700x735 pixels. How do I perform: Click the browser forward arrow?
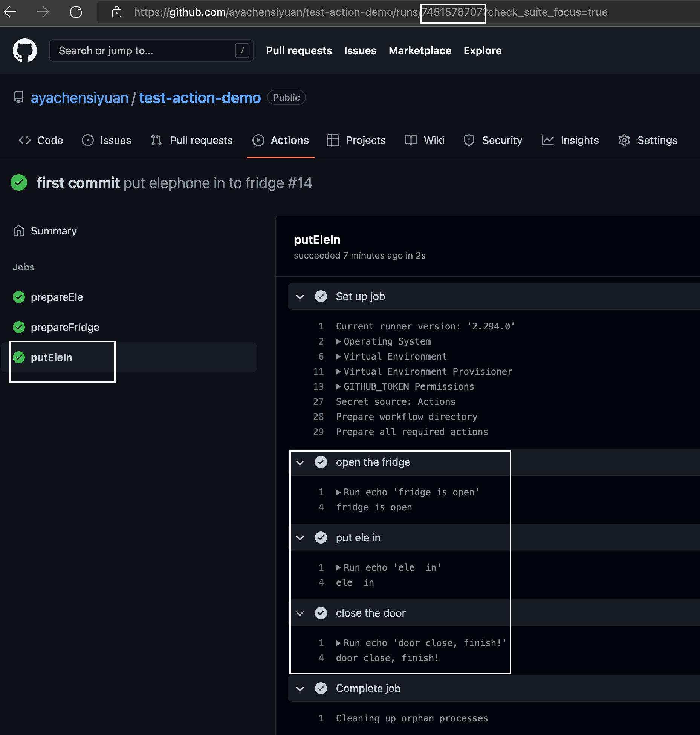coord(43,12)
